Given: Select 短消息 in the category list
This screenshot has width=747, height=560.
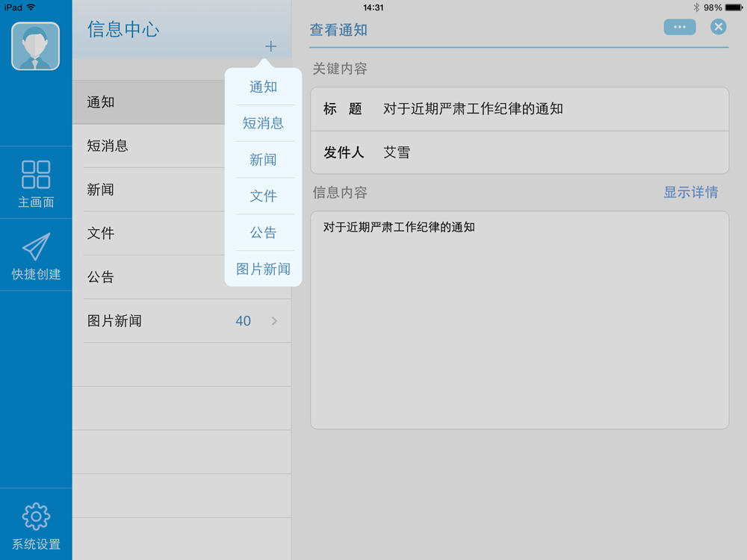Looking at the screenshot, I should pyautogui.click(x=149, y=146).
